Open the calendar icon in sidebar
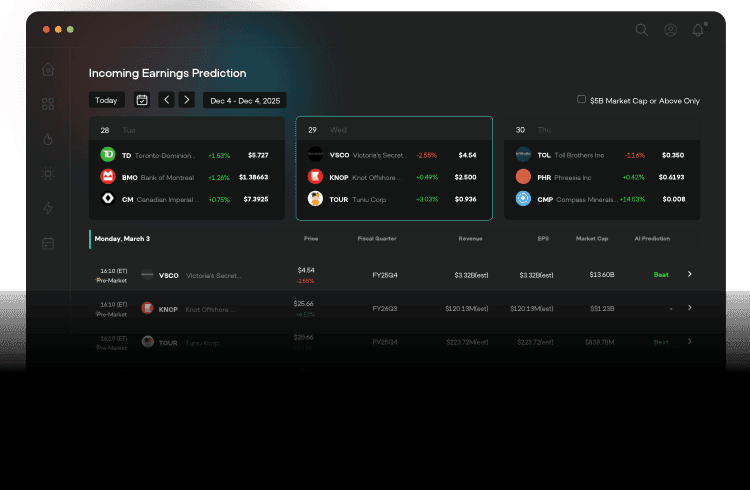 pos(48,243)
